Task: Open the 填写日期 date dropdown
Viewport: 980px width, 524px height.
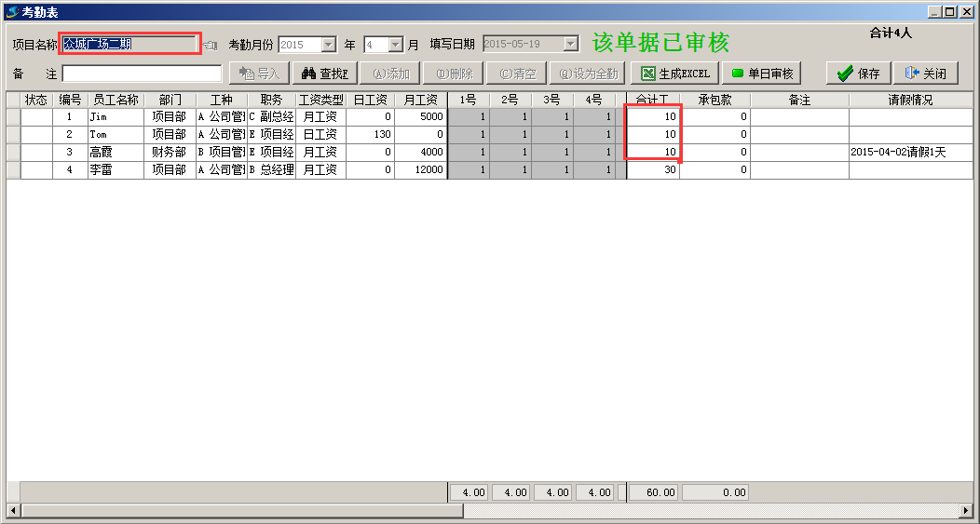Action: 570,44
